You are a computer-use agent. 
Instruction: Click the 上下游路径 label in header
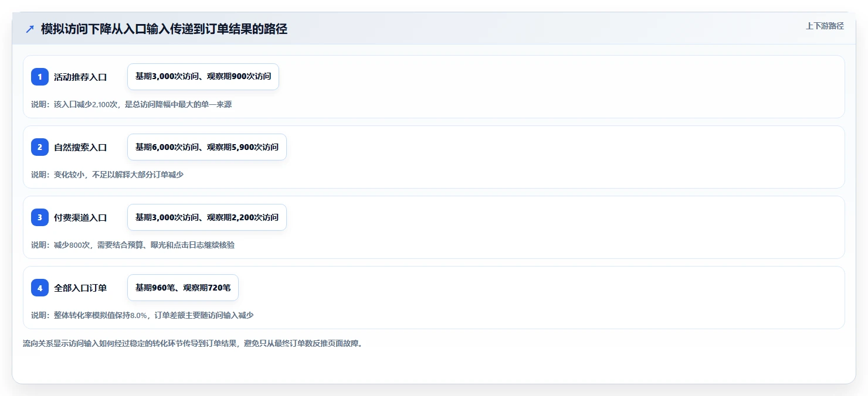point(825,26)
